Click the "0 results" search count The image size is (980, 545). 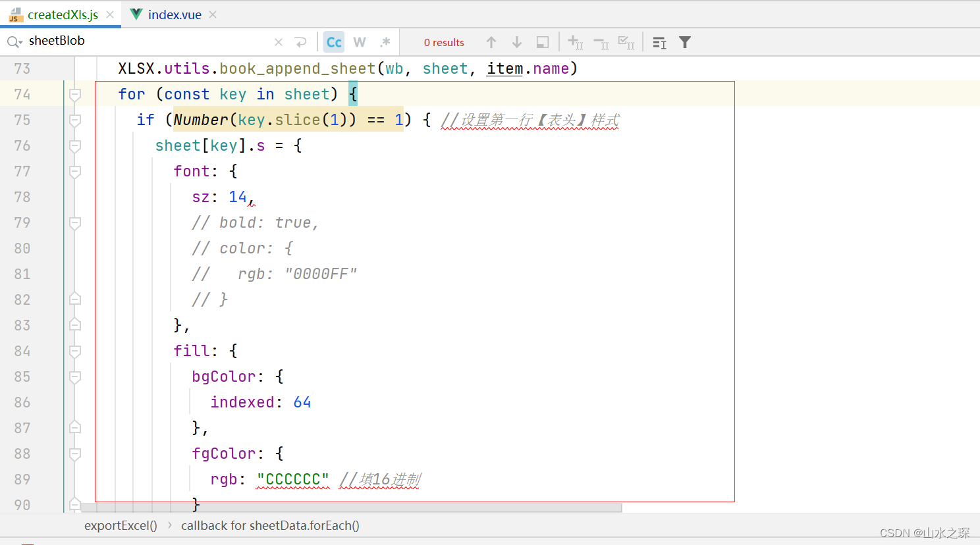pyautogui.click(x=444, y=42)
